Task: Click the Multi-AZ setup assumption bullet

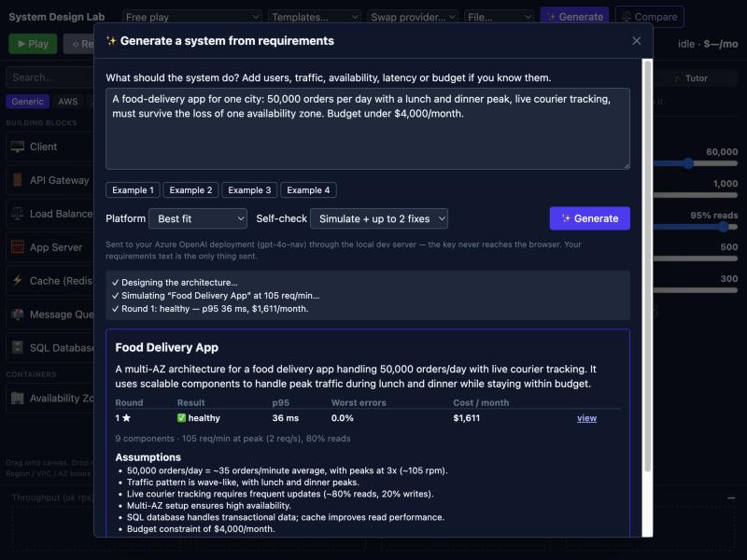Action: coord(208,506)
